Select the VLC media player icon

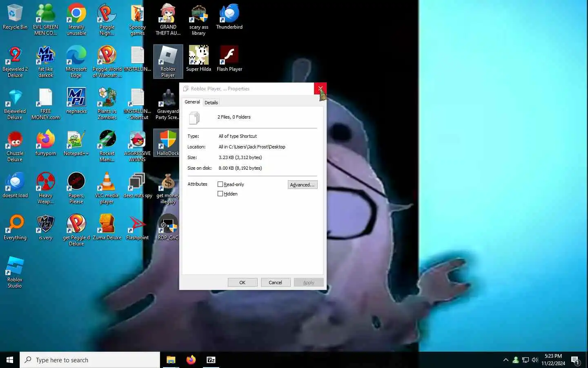[107, 188]
